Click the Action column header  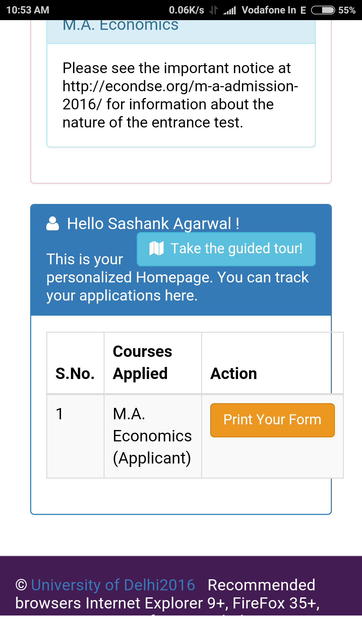tap(234, 374)
